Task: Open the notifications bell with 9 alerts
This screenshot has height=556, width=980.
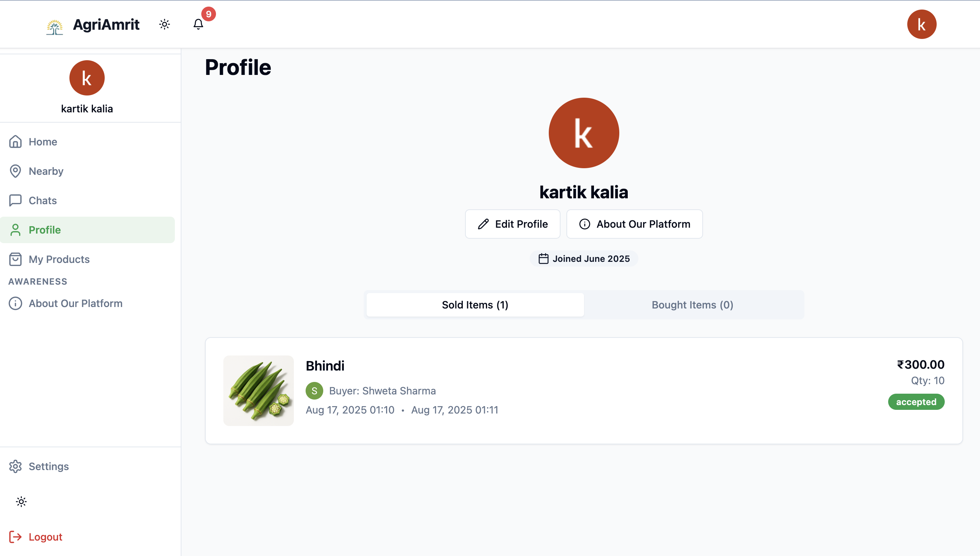Action: [x=198, y=24]
